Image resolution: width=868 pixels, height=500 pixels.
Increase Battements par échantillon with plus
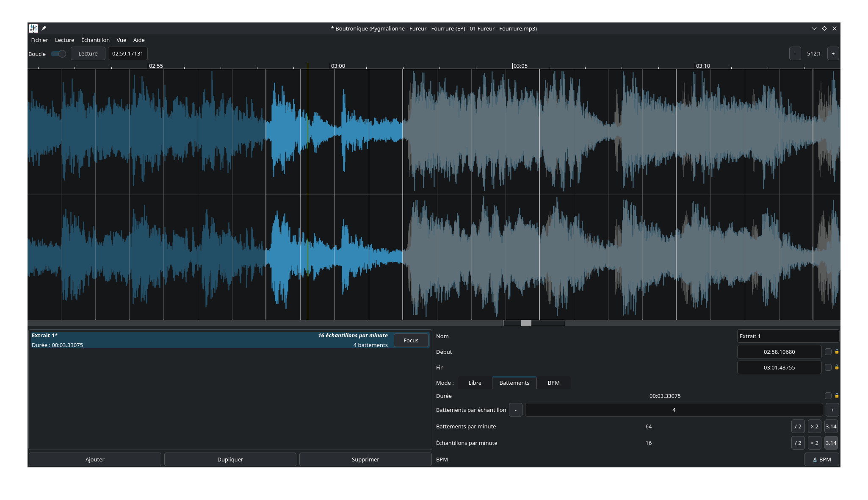832,410
